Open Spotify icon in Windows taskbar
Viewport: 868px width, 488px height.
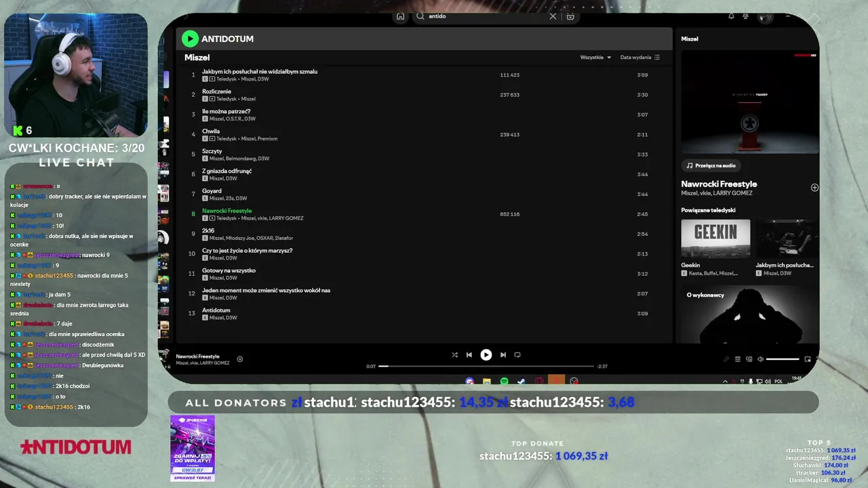505,382
